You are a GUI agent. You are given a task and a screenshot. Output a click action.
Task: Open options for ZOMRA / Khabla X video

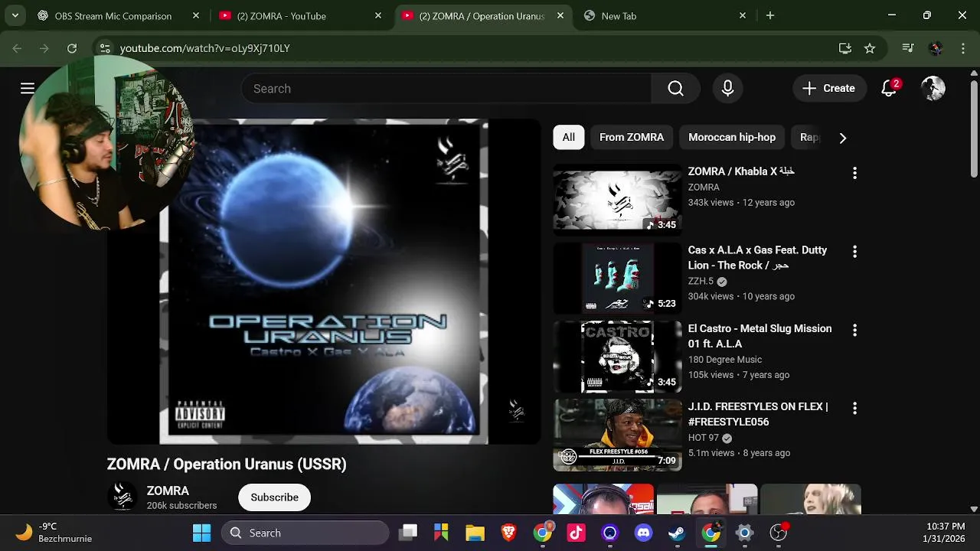coord(854,173)
